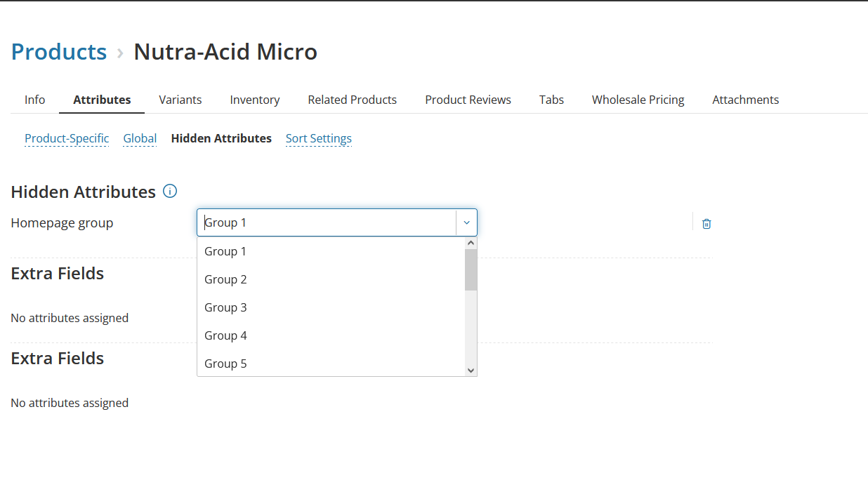Open the Attachments tab
Image resolution: width=868 pixels, height=480 pixels.
point(745,100)
